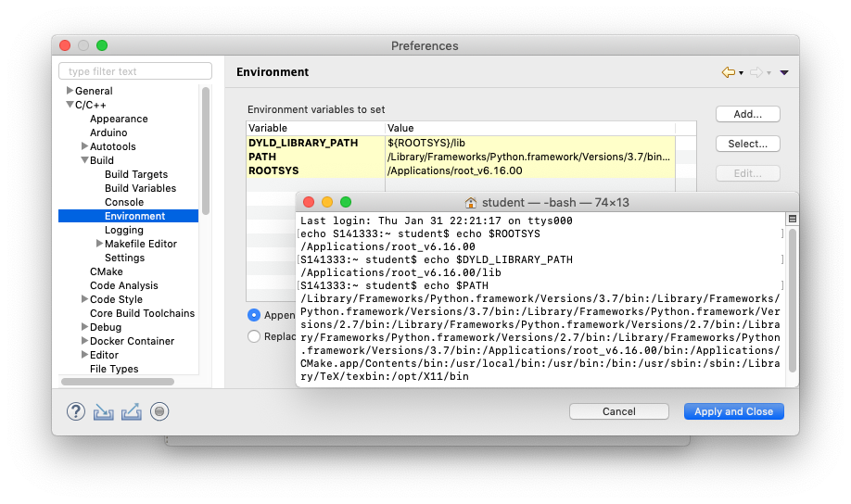
Task: Expand the Makefile Editor node
Action: [99, 244]
